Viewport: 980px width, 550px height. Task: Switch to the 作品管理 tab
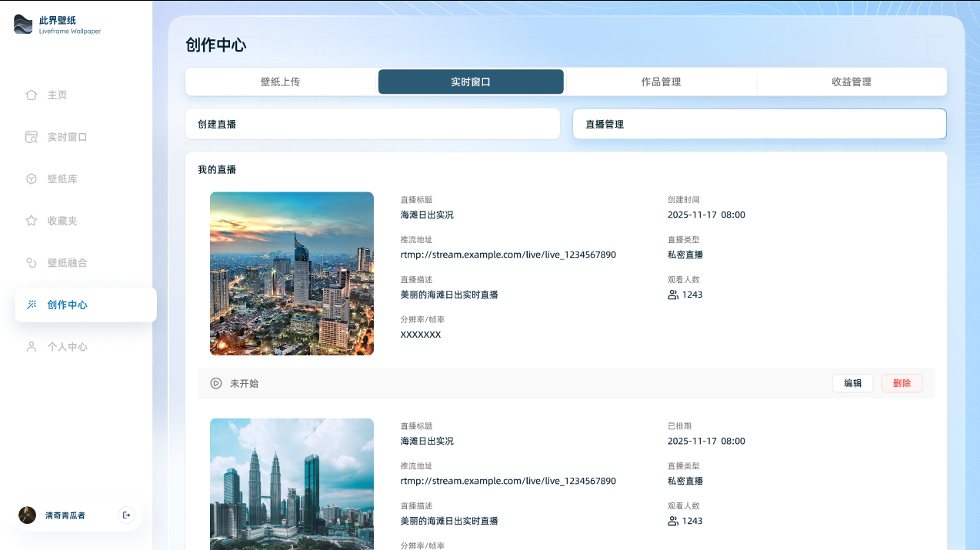(661, 82)
